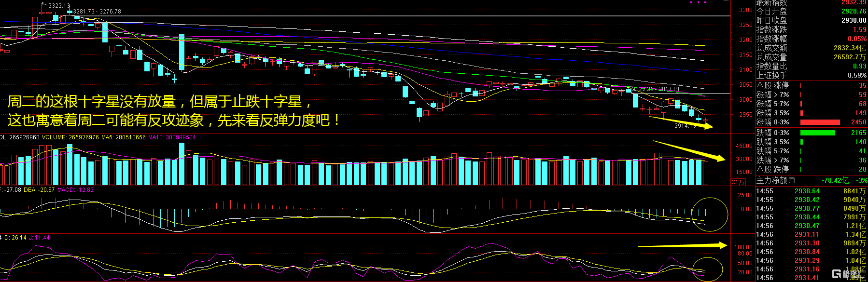The height and width of the screenshot is (282, 868).
Task: Click the green 跌幅 0-3% distribution bar
Action: coord(817,133)
